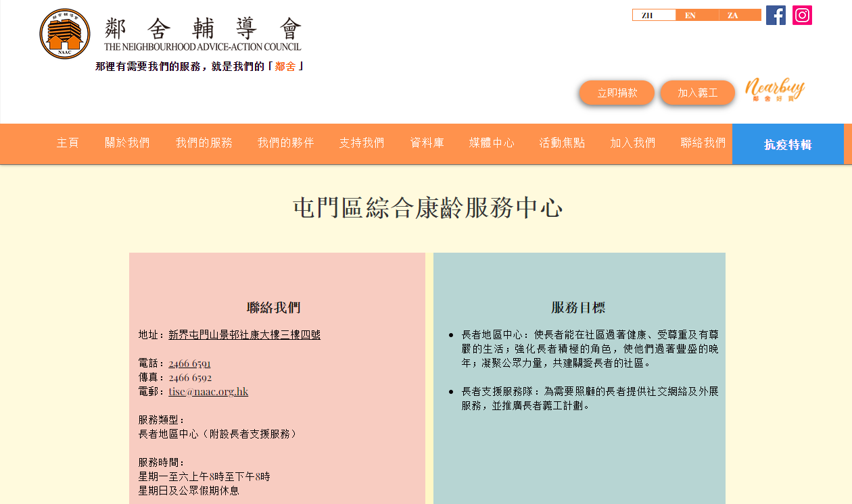Viewport: 852px width, 504px height.
Task: Click page heading 屯門區綜合康齡服務中心
Action: pyautogui.click(x=427, y=207)
